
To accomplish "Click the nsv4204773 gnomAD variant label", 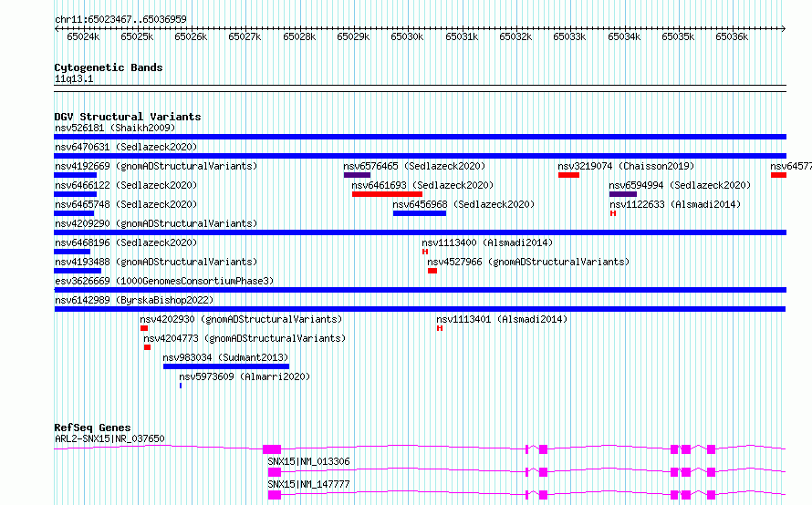I will 245,338.
